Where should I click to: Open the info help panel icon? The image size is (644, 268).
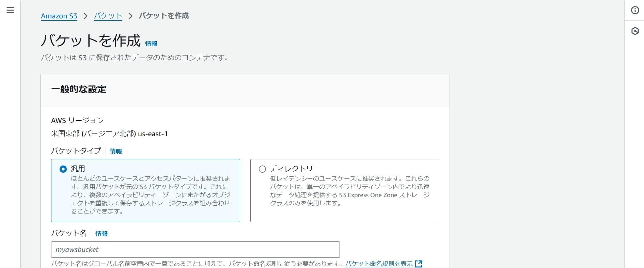click(x=635, y=10)
